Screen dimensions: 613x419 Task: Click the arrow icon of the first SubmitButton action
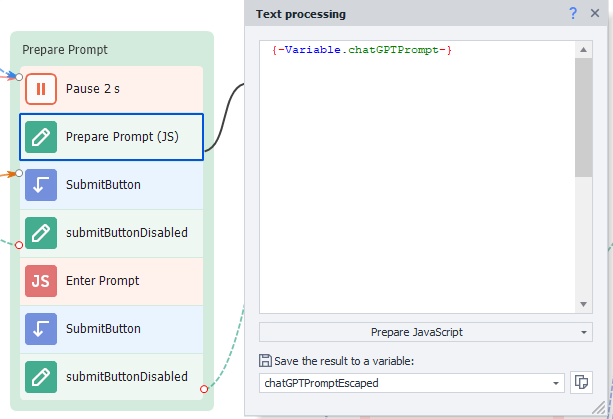(41, 185)
